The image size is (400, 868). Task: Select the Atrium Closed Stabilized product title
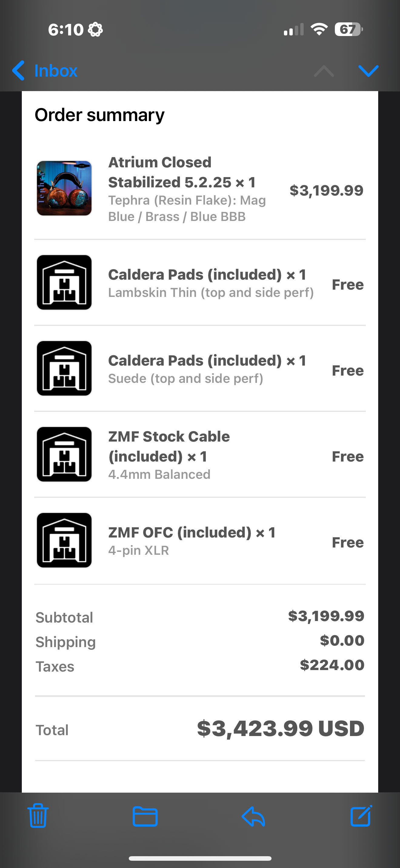coord(182,172)
